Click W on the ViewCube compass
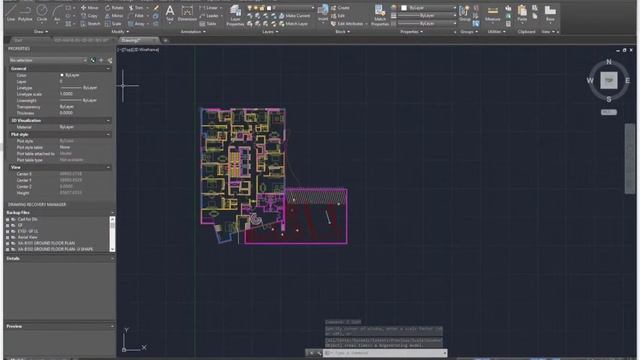The image size is (640, 360). pos(590,81)
